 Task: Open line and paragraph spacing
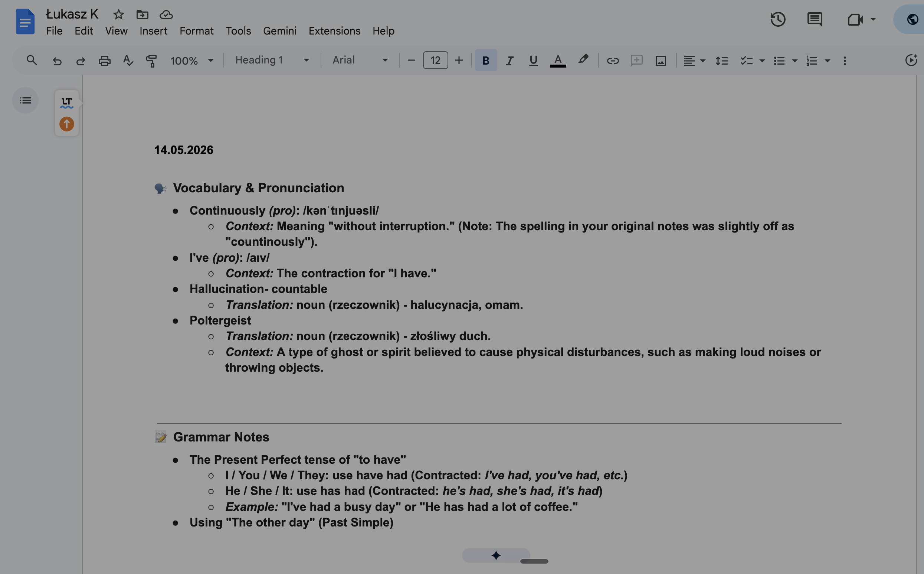[721, 61]
